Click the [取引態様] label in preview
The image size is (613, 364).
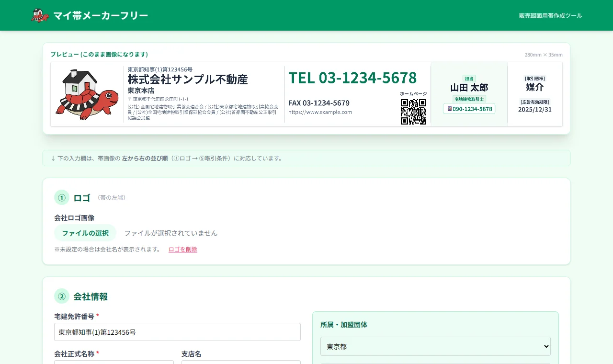point(535,78)
